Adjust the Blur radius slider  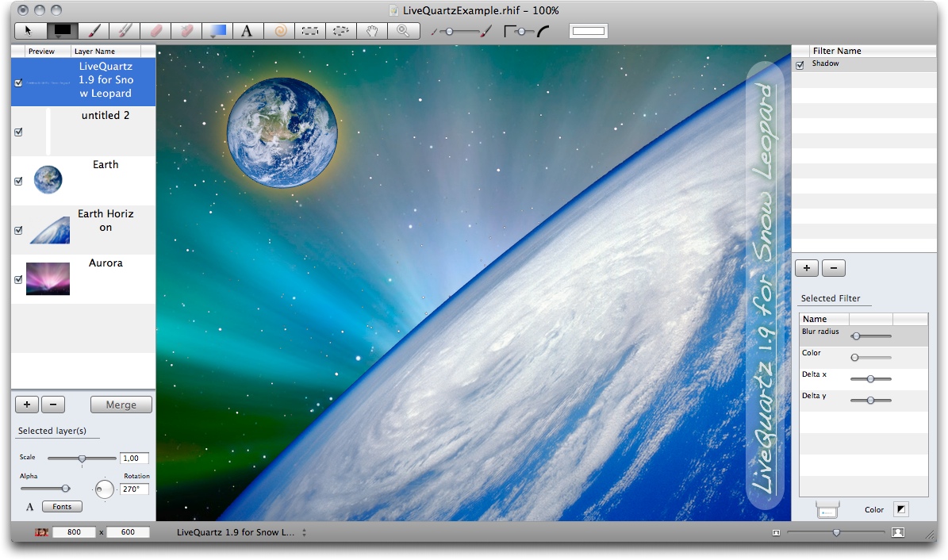coord(870,336)
